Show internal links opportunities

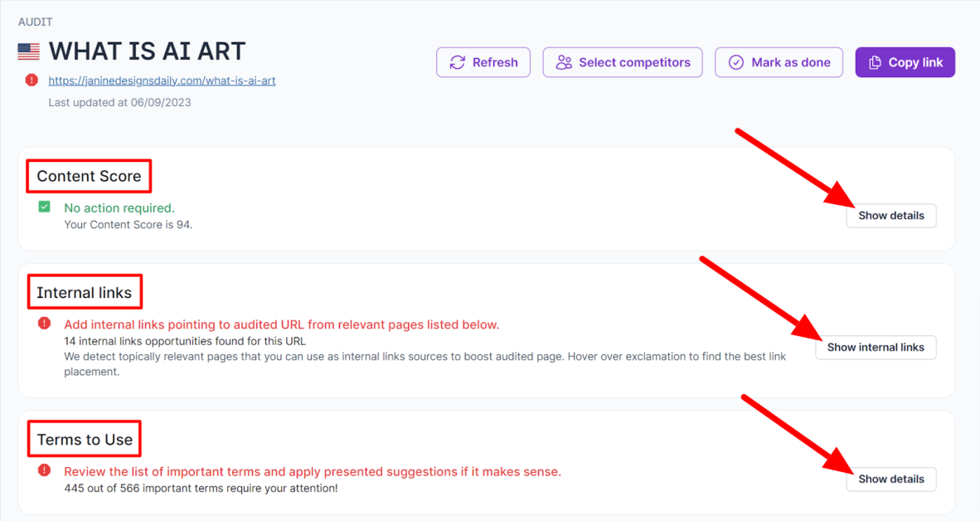point(876,347)
